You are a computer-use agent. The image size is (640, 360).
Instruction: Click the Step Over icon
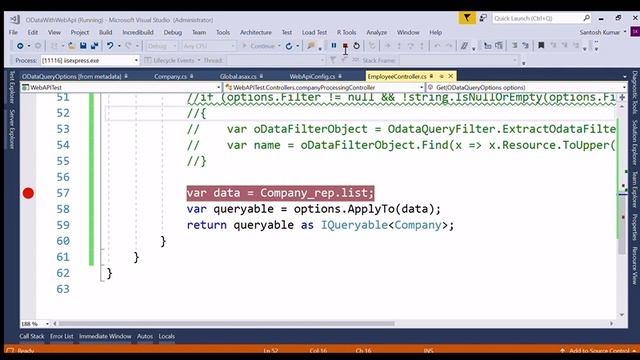(410, 46)
